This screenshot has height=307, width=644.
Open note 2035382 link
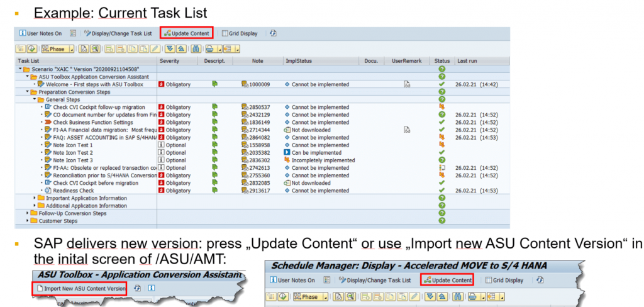[260, 152]
